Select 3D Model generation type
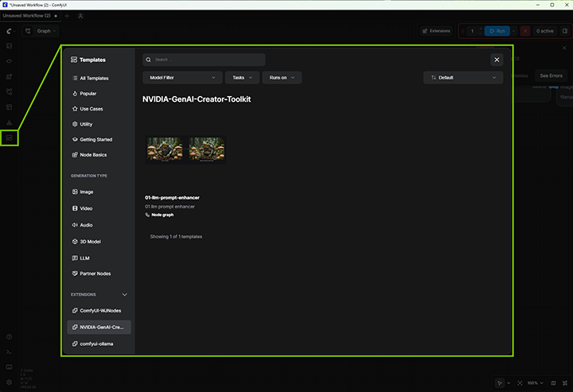 coord(99,242)
